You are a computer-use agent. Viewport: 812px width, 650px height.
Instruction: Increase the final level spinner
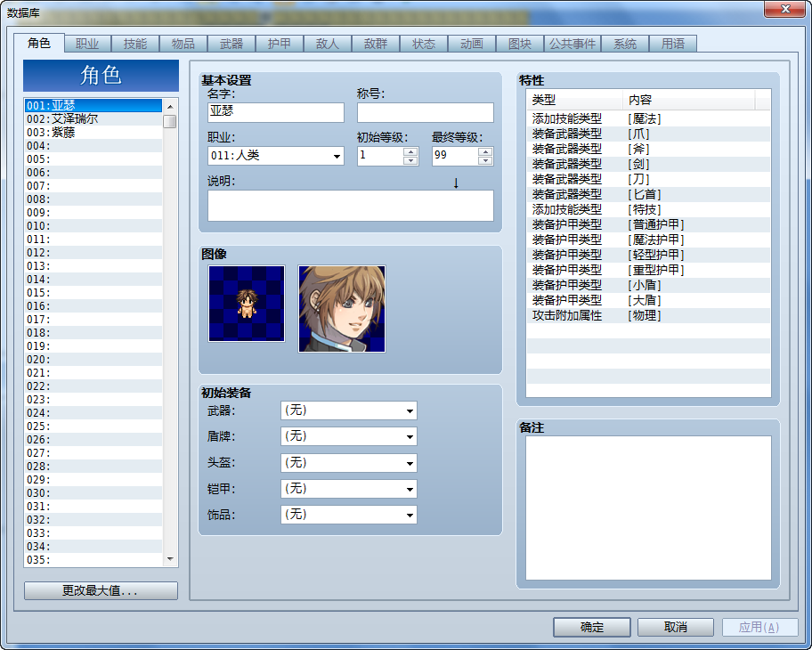tap(485, 151)
